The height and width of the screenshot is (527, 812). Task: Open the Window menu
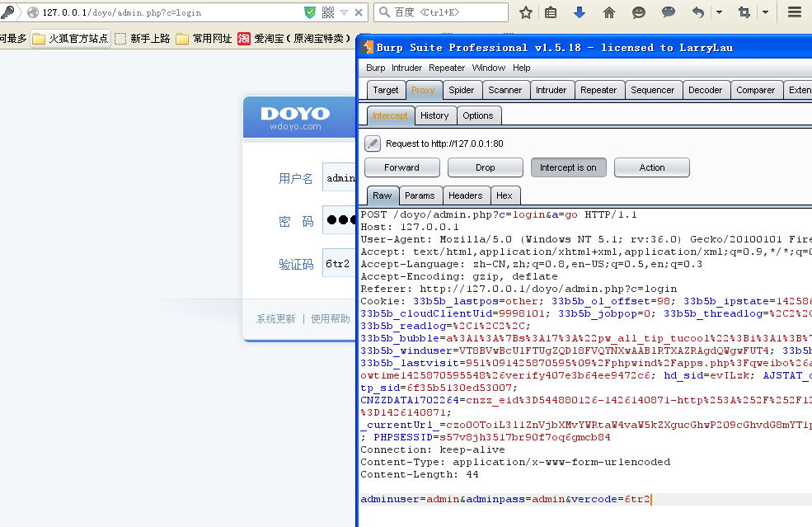tap(488, 68)
